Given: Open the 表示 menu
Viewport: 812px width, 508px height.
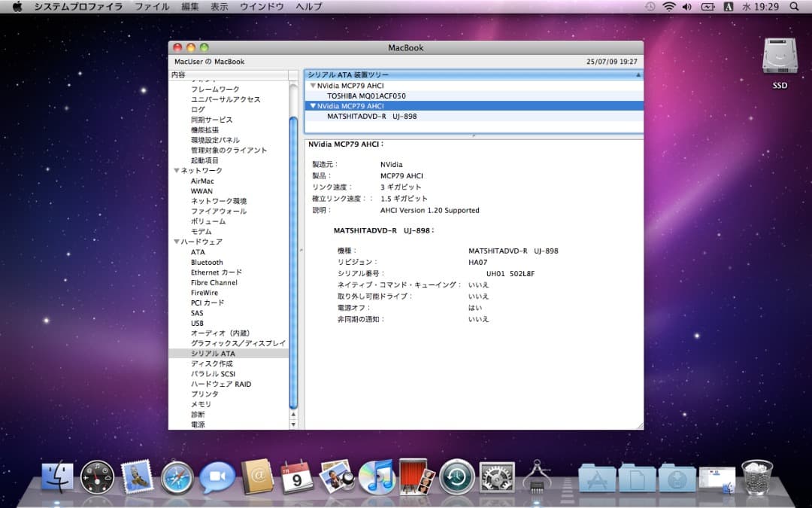Looking at the screenshot, I should click(x=220, y=6).
